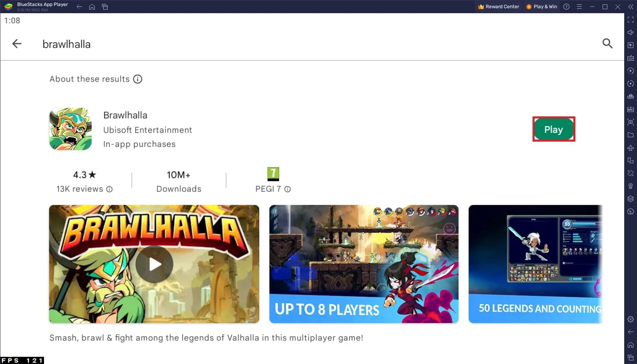The width and height of the screenshot is (637, 364).
Task: Play the Brawlhalla trailer video
Action: click(x=154, y=264)
